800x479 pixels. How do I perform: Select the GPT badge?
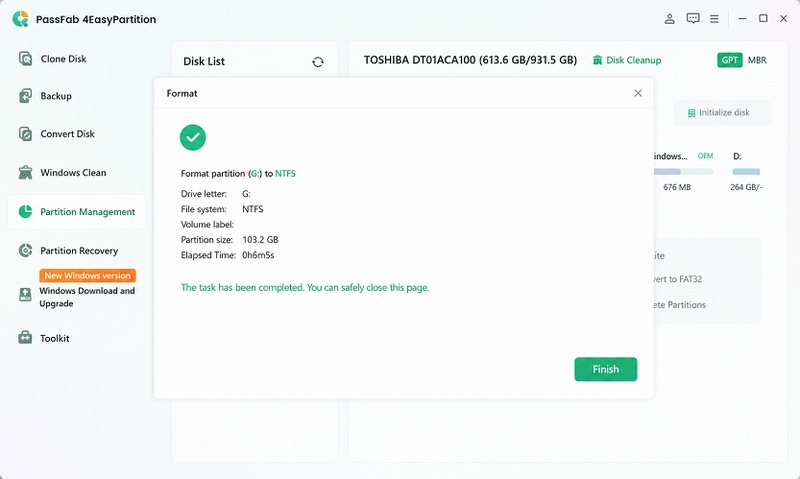click(730, 60)
